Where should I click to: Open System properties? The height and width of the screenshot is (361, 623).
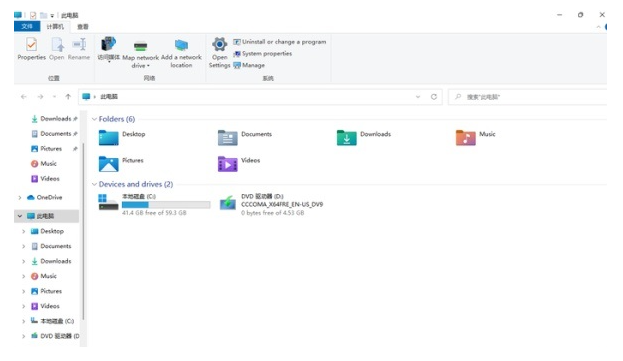[x=263, y=54]
